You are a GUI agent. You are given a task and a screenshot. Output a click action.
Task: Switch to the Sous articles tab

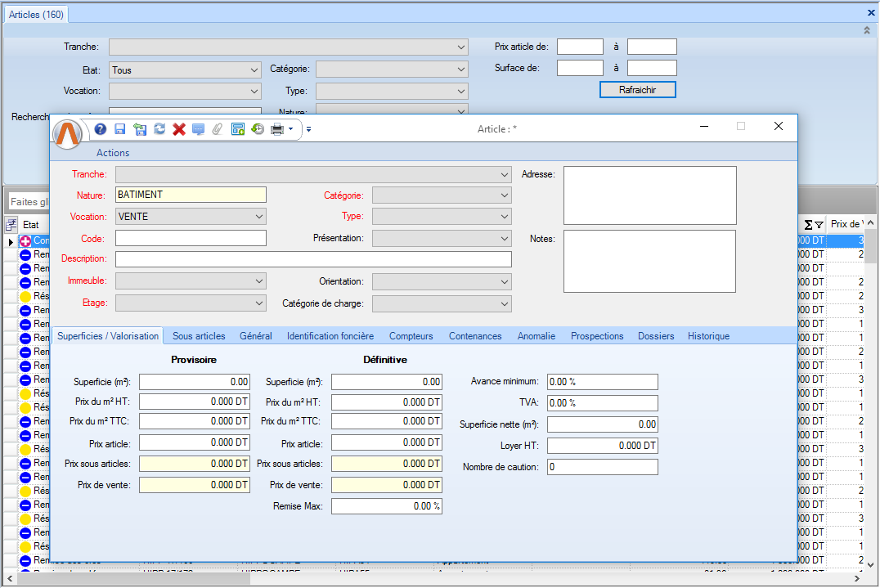click(x=199, y=336)
